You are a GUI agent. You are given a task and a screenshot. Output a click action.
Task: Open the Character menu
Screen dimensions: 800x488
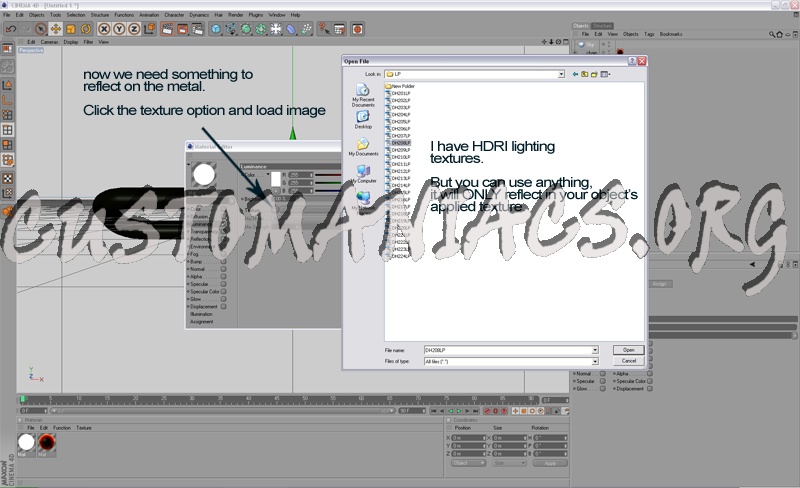[174, 15]
